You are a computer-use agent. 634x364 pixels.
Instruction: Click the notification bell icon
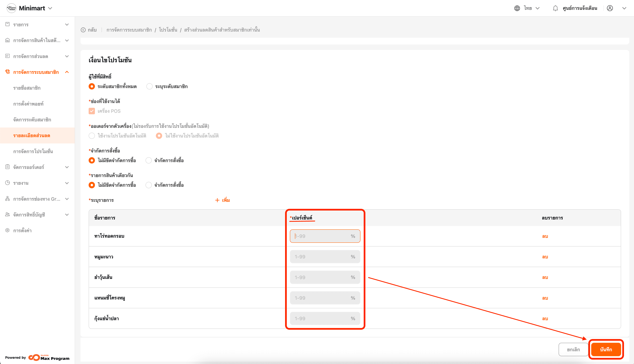click(x=555, y=8)
